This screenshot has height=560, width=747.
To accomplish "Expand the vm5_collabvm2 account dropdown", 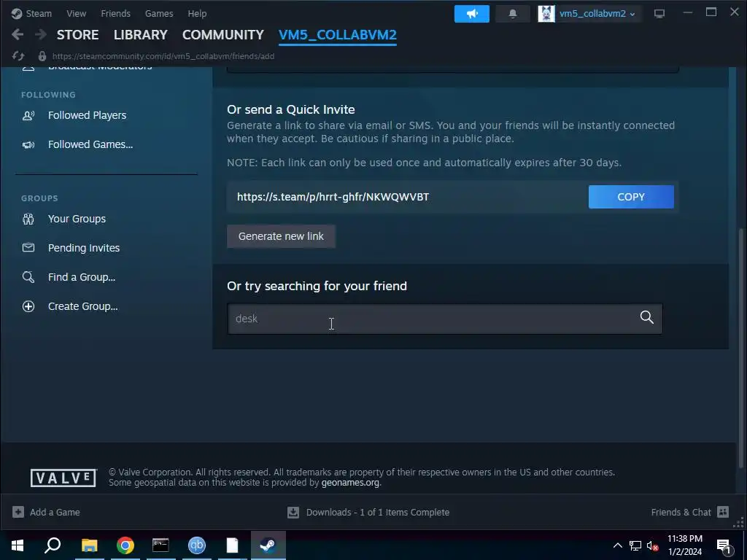I will tap(597, 14).
